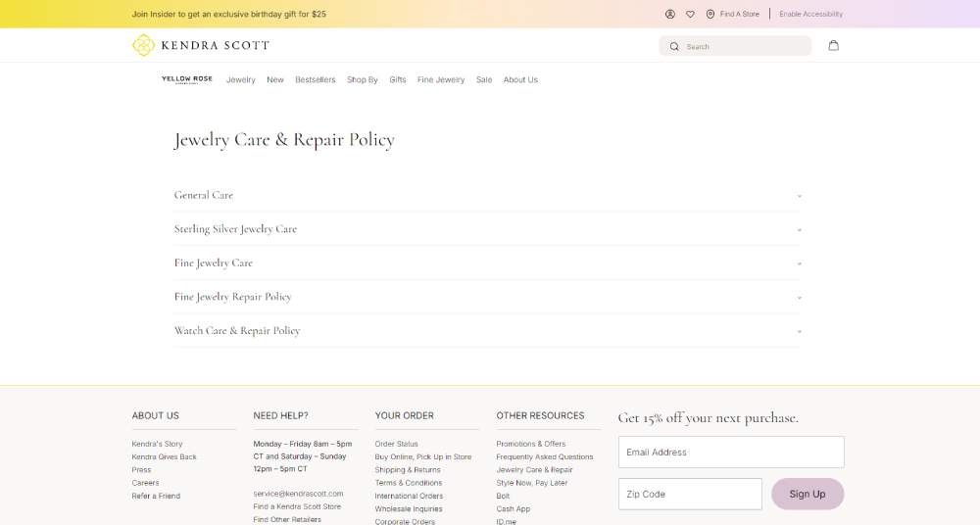
Task: Open International Orders link
Action: 409,497
